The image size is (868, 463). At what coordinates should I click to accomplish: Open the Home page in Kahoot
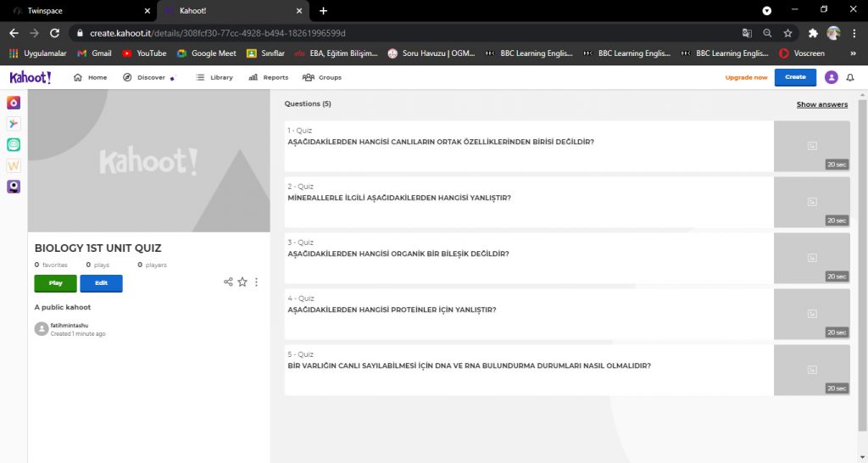(x=90, y=77)
